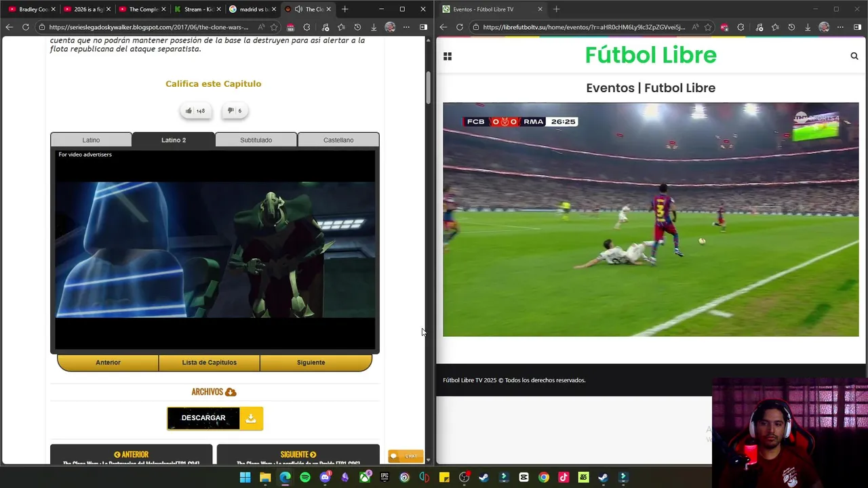Click the thumbs down rating button

234,110
